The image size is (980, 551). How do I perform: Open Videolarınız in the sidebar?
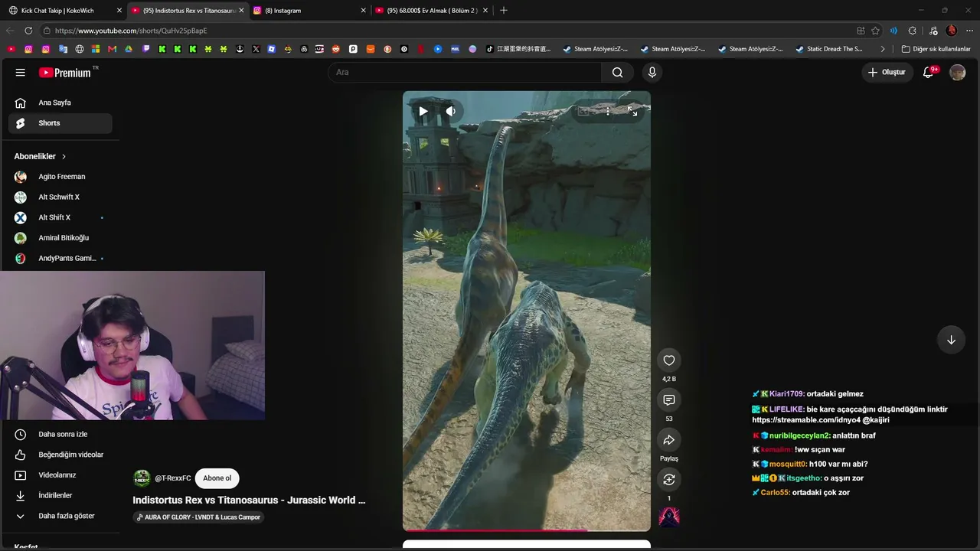pyautogui.click(x=60, y=475)
